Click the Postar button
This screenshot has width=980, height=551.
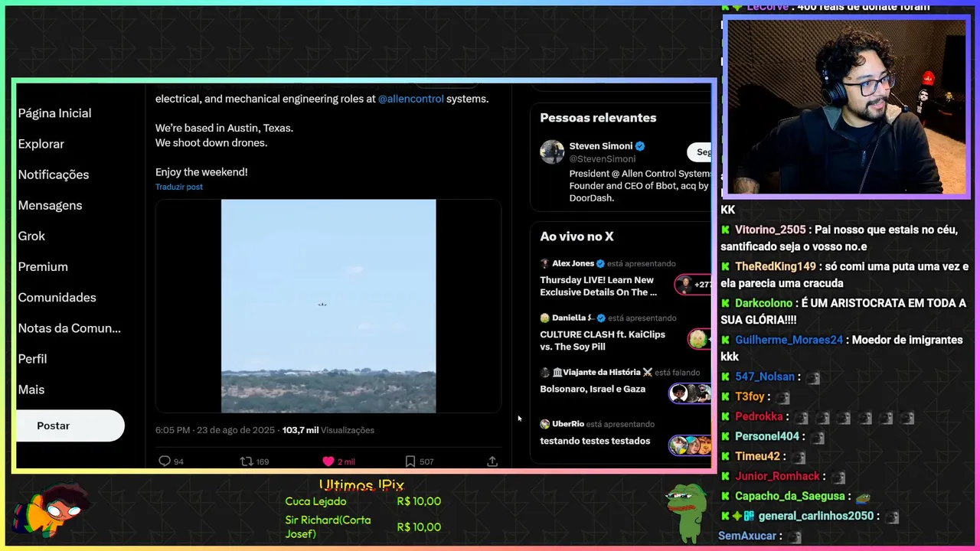[70, 425]
